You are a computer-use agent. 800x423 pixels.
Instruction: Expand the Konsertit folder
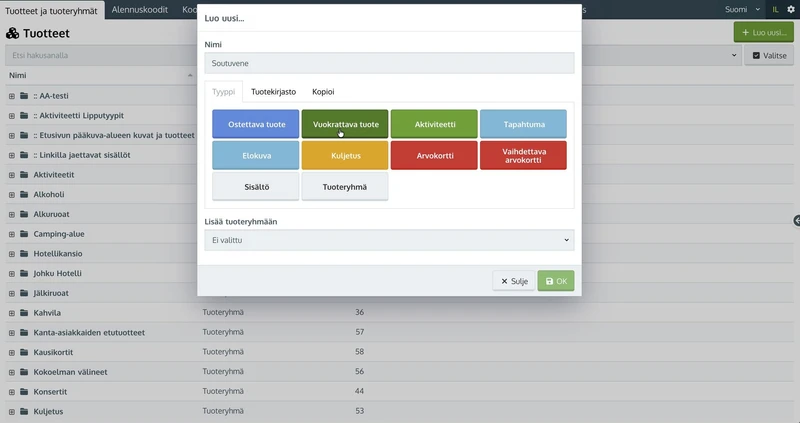click(x=12, y=392)
